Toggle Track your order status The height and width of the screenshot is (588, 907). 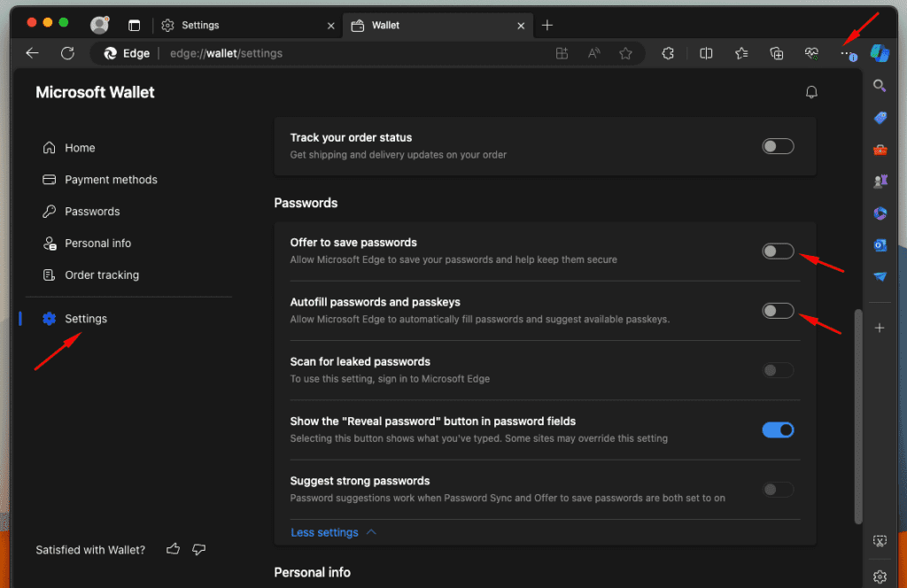pos(778,146)
